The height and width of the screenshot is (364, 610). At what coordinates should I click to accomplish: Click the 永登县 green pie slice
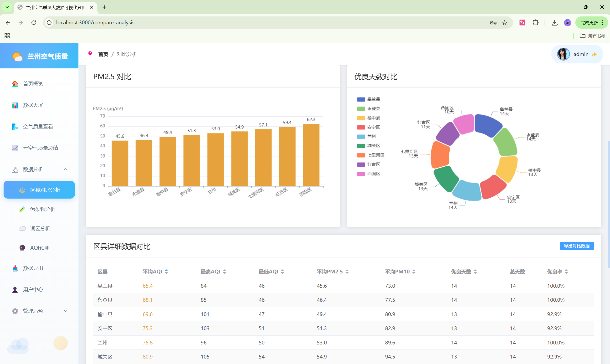pos(506,143)
